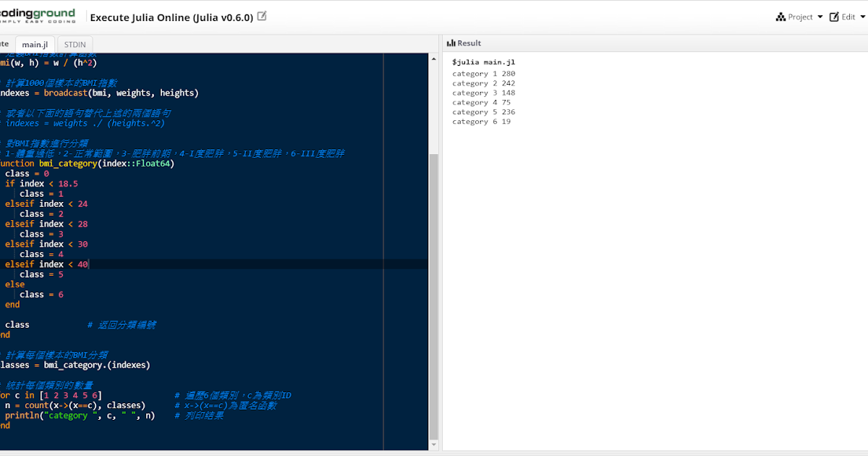The image size is (868, 456).
Task: Click the '$julia main.jl' output line
Action: coord(482,62)
